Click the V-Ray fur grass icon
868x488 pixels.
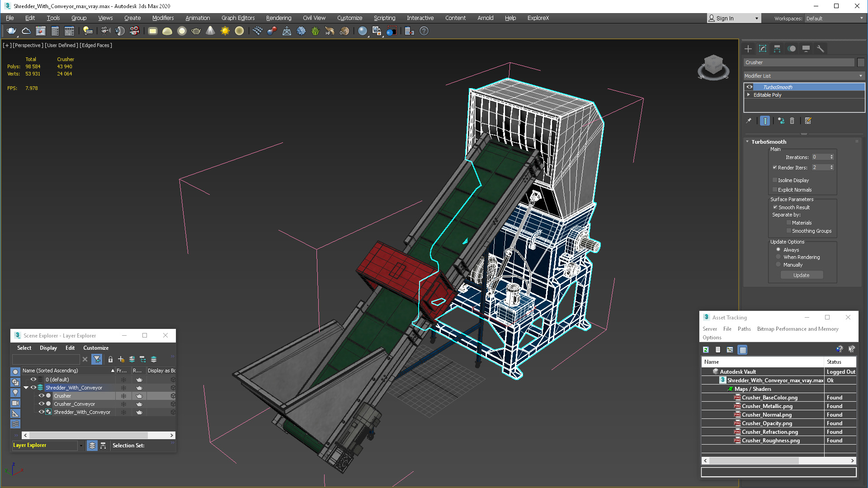(x=315, y=31)
